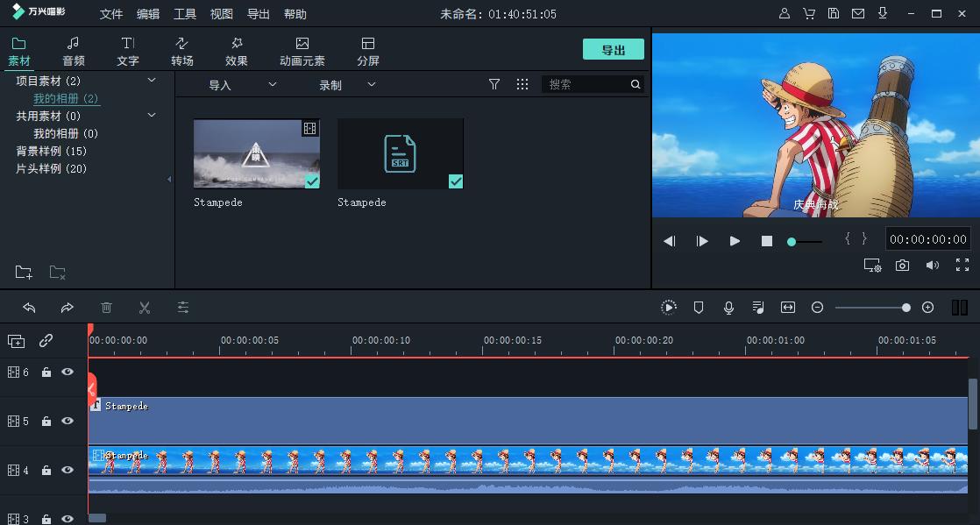Viewport: 980px width, 525px height.
Task: Uncheck the Stampede video thumbnail checkmark
Action: 311,182
